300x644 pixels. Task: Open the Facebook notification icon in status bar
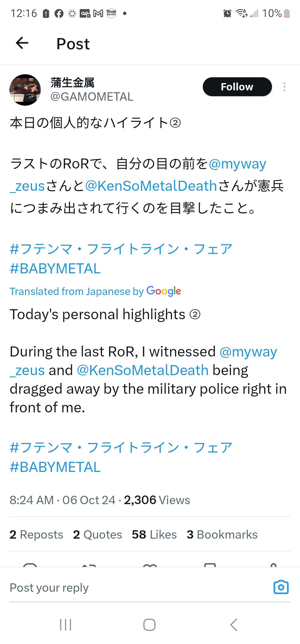[x=59, y=13]
